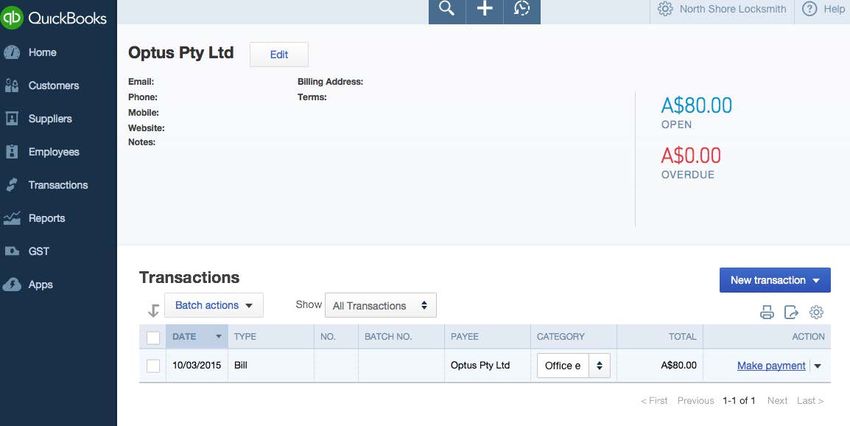Image resolution: width=850 pixels, height=426 pixels.
Task: Jump to Last page link
Action: pyautogui.click(x=810, y=401)
